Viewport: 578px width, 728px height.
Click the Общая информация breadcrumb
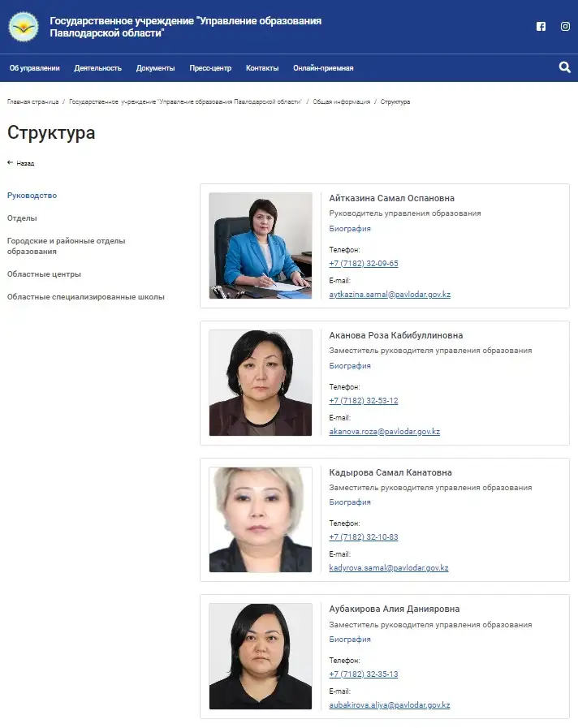[342, 101]
